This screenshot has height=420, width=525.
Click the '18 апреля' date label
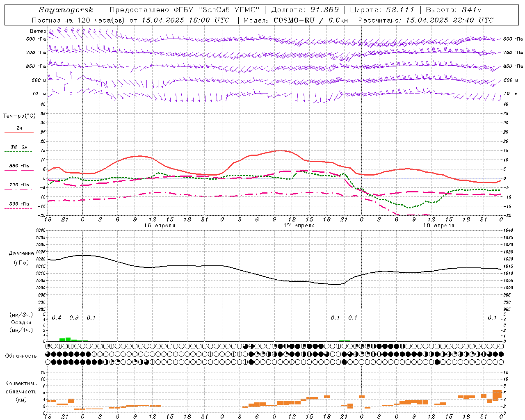[x=438, y=226]
